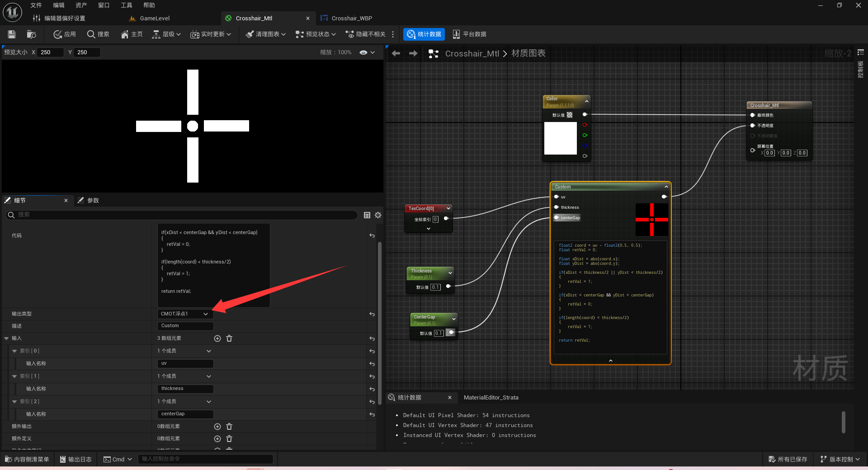Click the Unreal Engine logo icon
This screenshot has width=868, height=470.
pyautogui.click(x=12, y=12)
